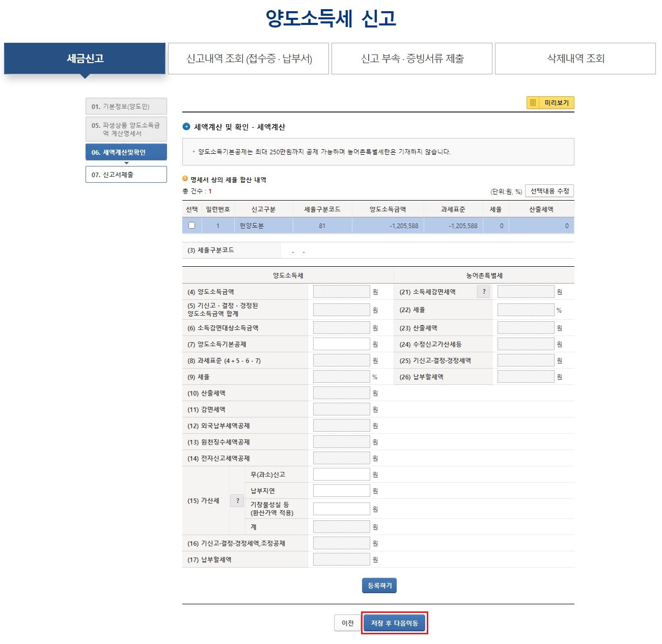Click the (21) 소득세감면세액 field
The image size is (662, 644).
point(526,292)
